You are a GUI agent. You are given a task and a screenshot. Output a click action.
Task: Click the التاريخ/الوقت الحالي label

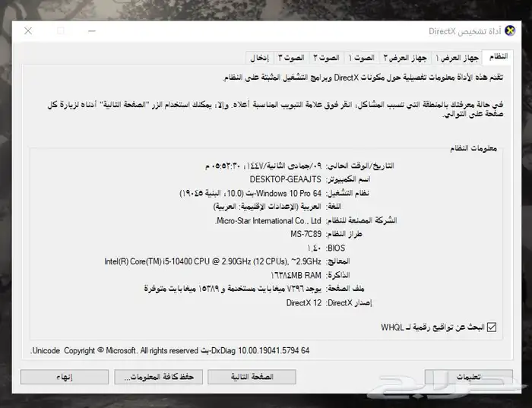pos(360,166)
